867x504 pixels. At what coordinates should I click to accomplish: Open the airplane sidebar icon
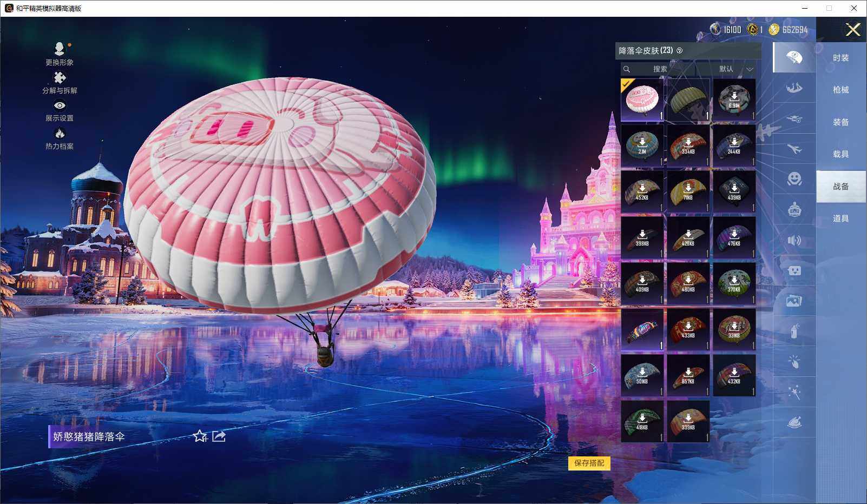tap(794, 149)
